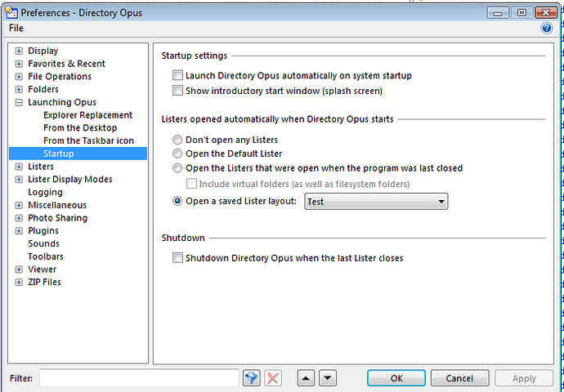Select the File Operations category label
The width and height of the screenshot is (564, 392).
point(60,77)
